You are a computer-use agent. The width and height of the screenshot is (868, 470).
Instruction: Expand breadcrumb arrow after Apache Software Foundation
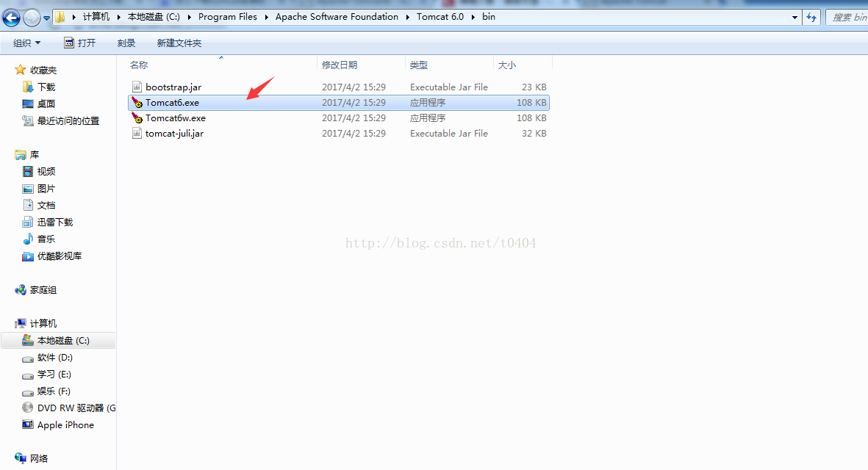[407, 17]
